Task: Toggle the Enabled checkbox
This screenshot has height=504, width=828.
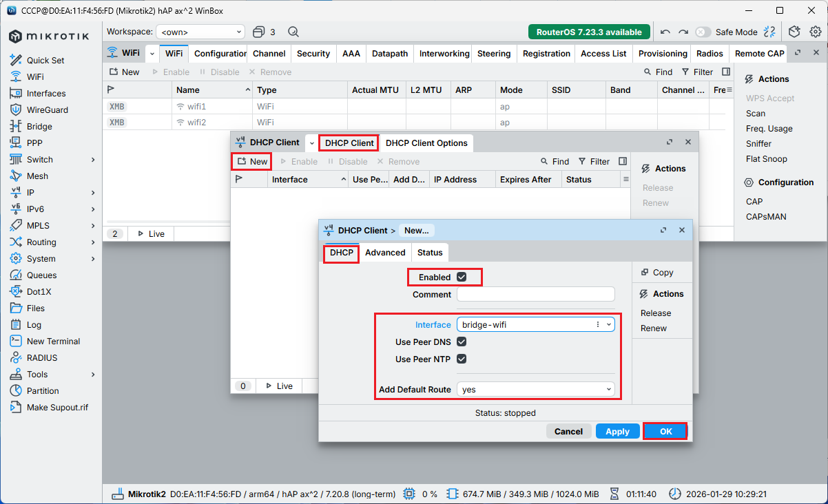Action: coord(462,277)
